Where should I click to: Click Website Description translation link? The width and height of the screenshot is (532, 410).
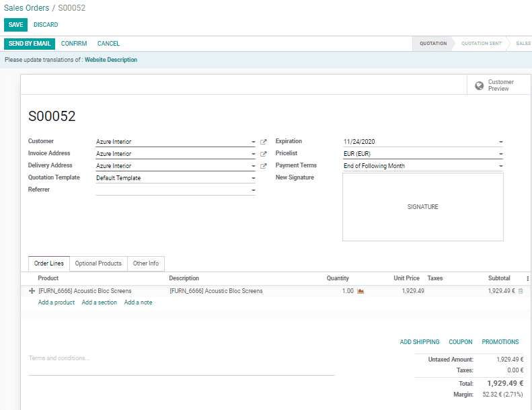pos(111,60)
